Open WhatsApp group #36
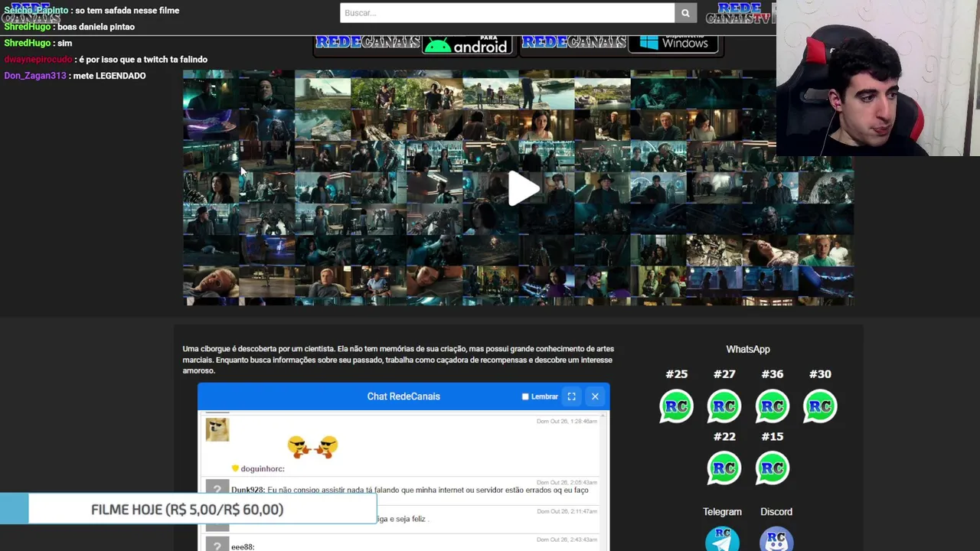This screenshot has width=980, height=551. [772, 406]
